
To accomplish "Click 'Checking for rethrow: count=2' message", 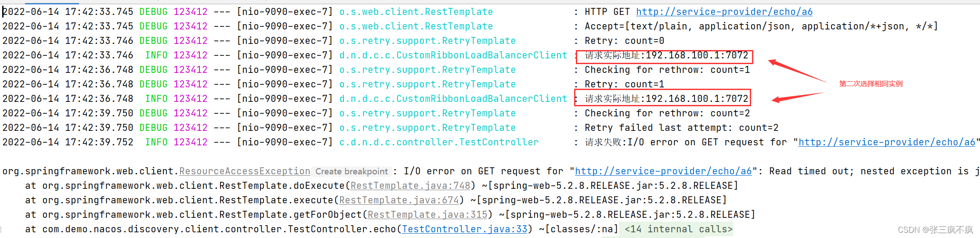I will click(x=667, y=113).
